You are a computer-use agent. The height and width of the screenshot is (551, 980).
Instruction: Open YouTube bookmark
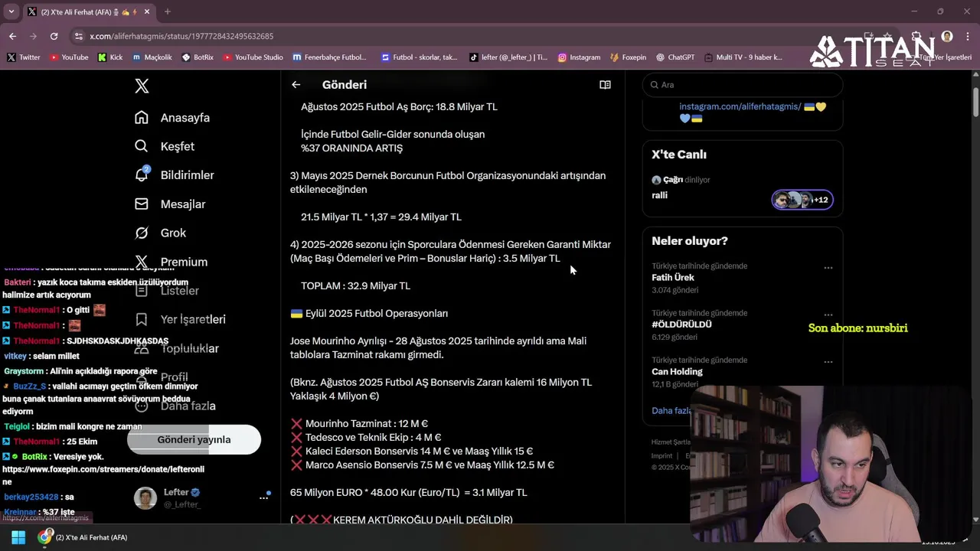click(69, 57)
